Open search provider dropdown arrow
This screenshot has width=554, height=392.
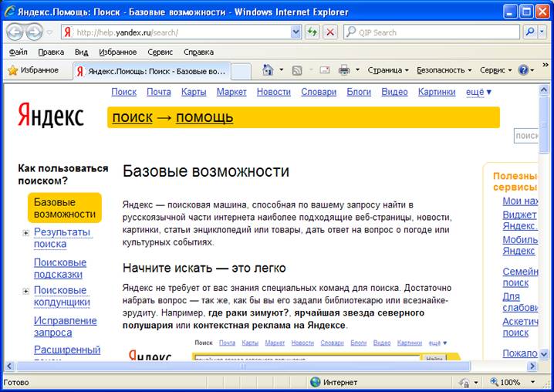pos(542,32)
